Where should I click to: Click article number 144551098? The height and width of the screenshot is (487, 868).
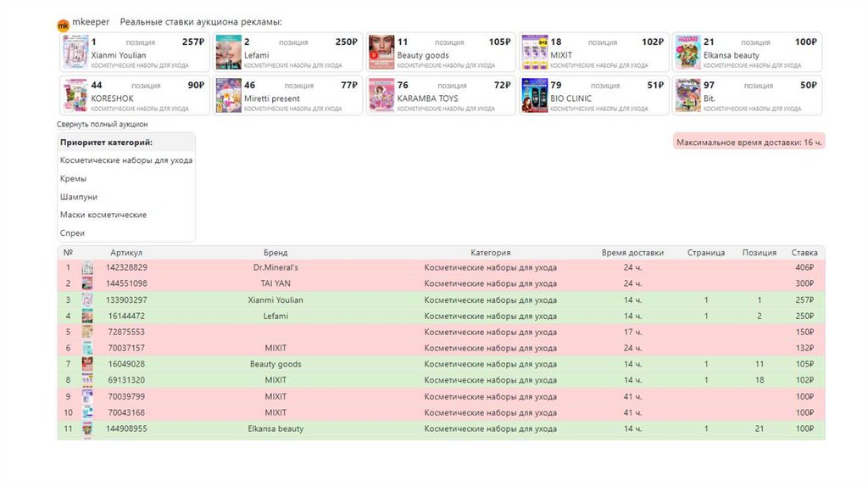126,283
